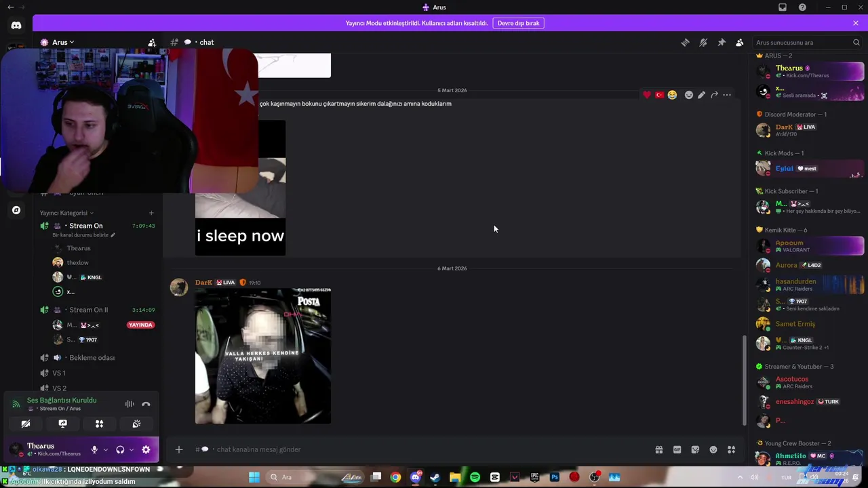Toggle the member list panel
This screenshot has height=488, width=868.
tap(740, 42)
